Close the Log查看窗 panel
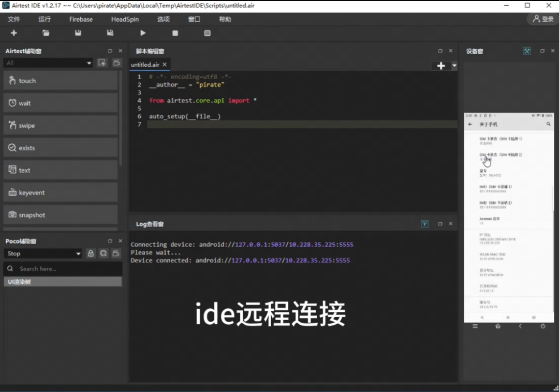The height and width of the screenshot is (392, 559). pyautogui.click(x=451, y=224)
